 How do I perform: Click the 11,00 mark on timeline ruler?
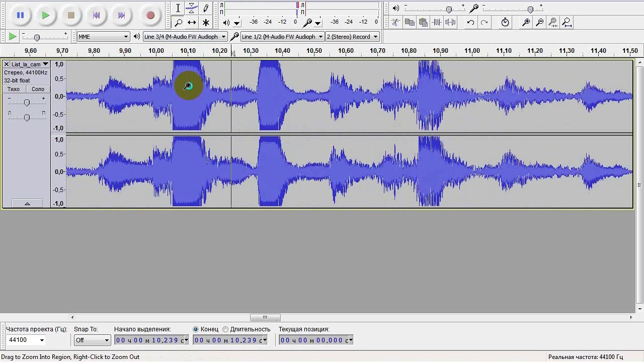coord(472,51)
